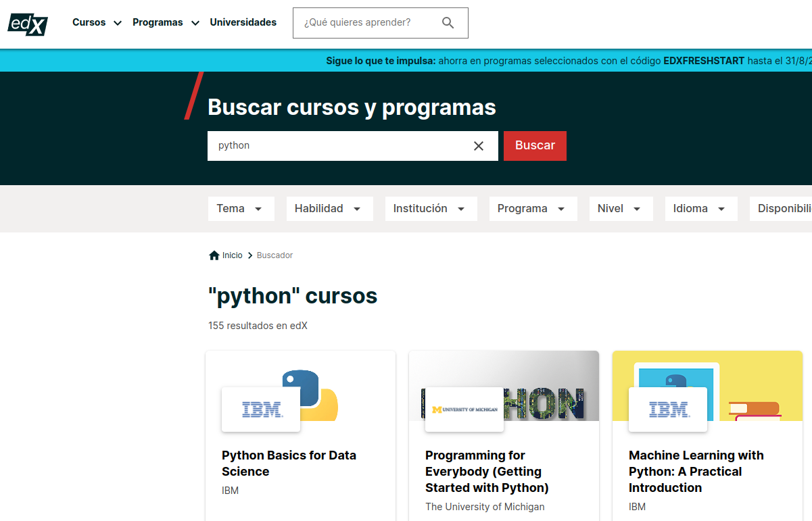Click the magnifying glass search icon
The height and width of the screenshot is (521, 812).
448,22
